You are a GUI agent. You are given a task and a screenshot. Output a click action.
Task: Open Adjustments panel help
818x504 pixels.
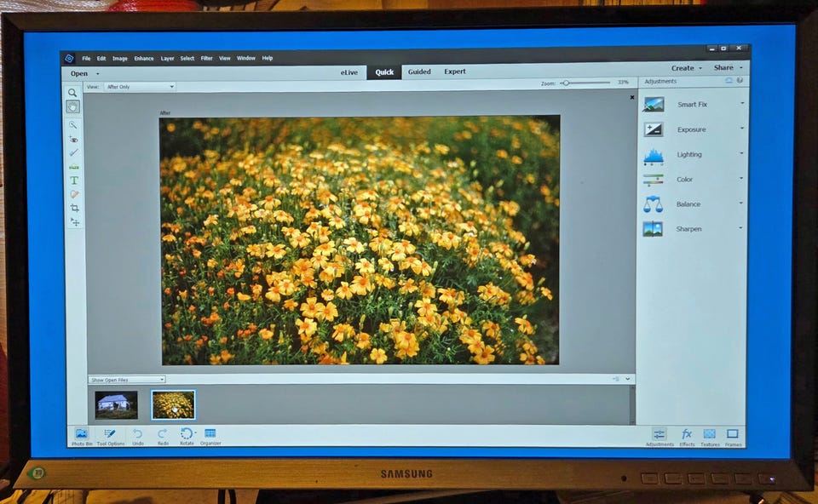[x=740, y=81]
